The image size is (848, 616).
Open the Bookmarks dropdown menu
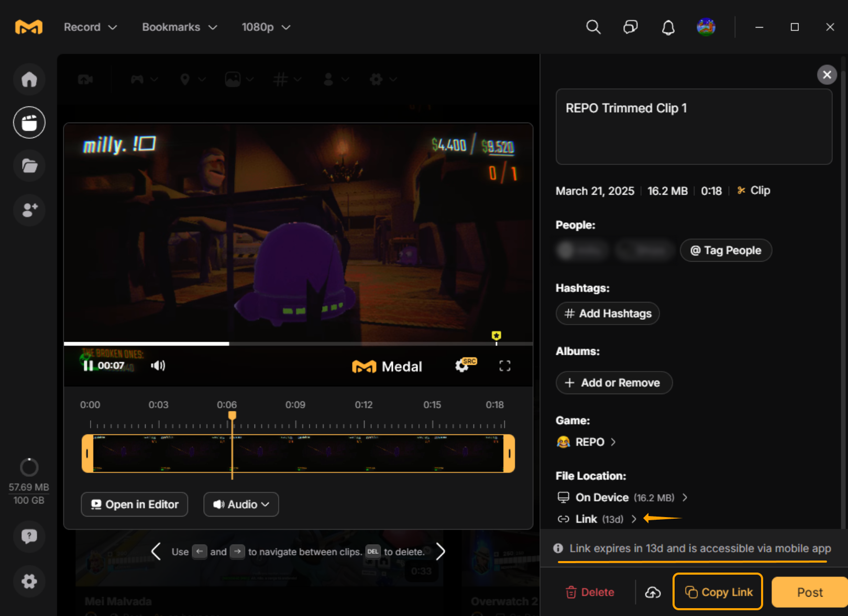(x=179, y=27)
